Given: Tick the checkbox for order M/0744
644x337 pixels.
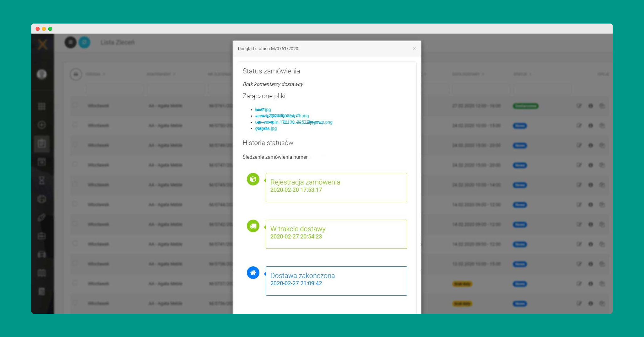Looking at the screenshot, I should coord(75,204).
